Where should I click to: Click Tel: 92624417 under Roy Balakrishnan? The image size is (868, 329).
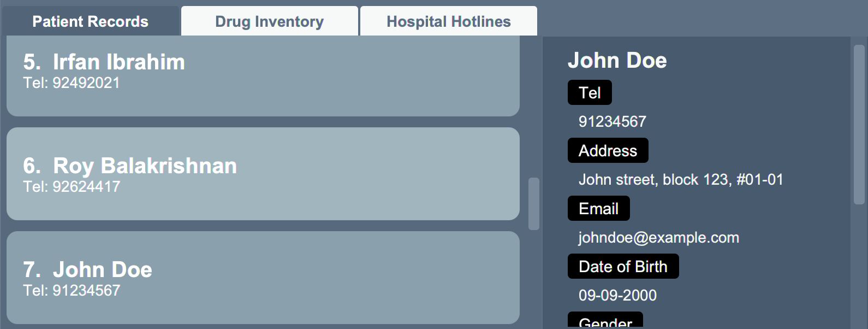tap(72, 186)
